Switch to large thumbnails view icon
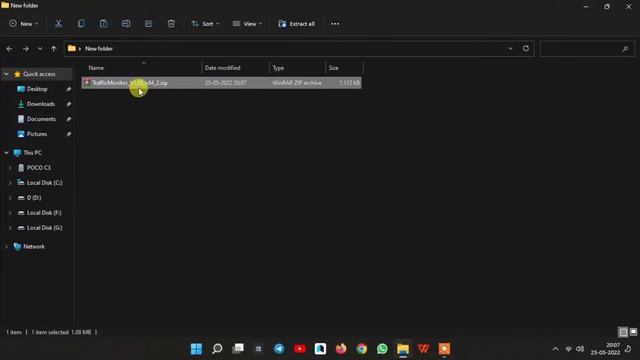This screenshot has height=360, width=640. 633,332
